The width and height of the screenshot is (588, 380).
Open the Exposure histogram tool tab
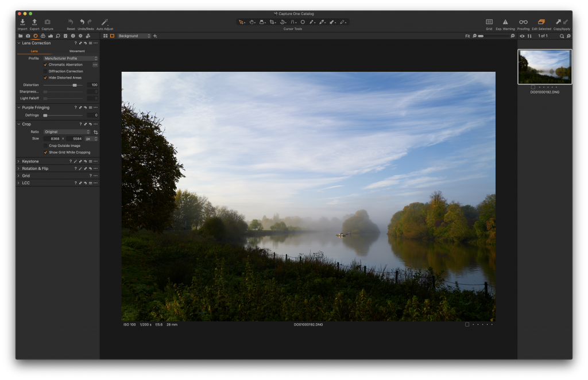51,36
